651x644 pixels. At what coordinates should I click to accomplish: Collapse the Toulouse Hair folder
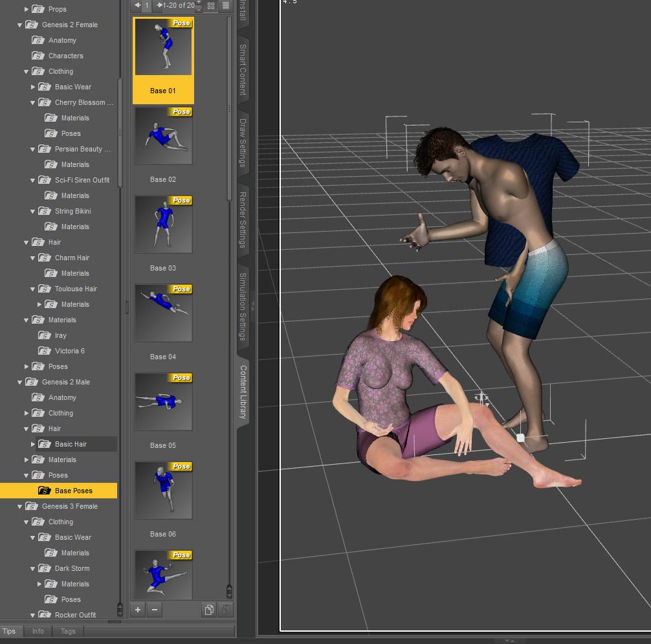coord(32,289)
